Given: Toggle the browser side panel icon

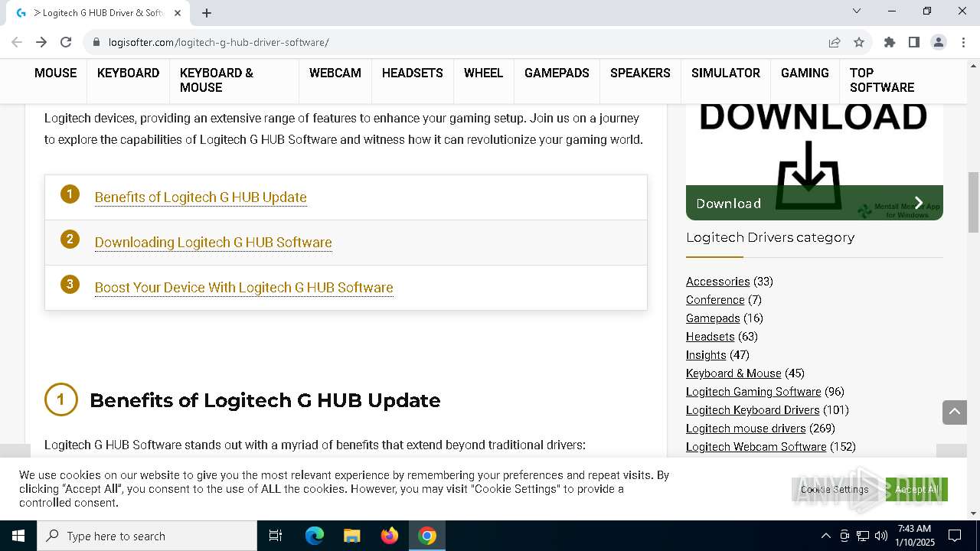Looking at the screenshot, I should tap(914, 42).
